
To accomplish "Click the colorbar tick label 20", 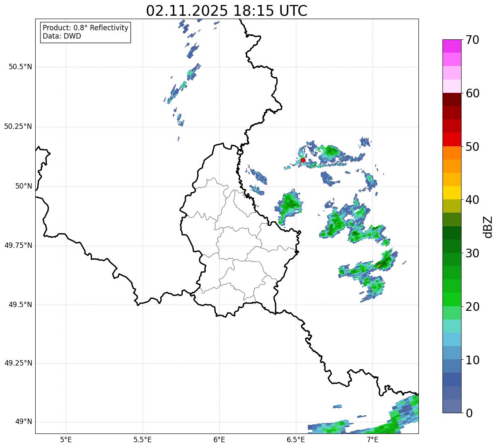I will click(472, 307).
